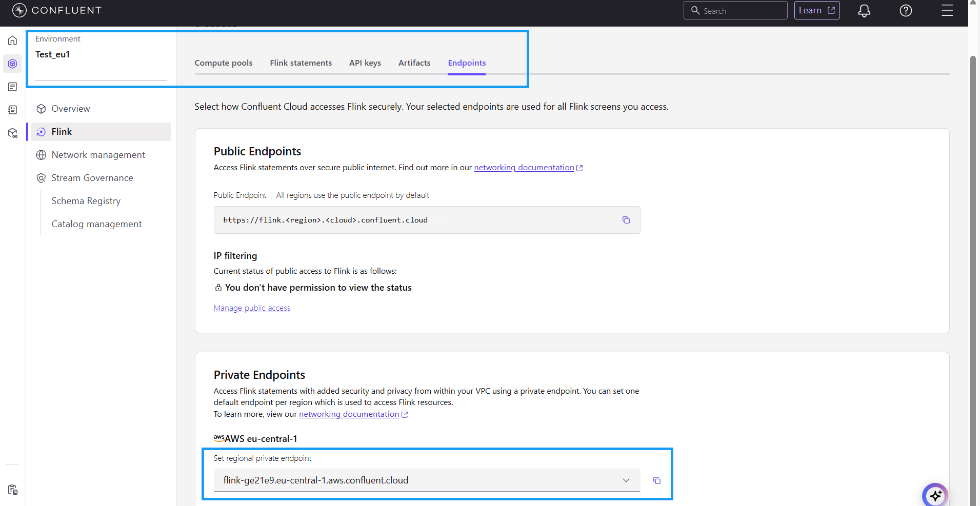Viewport: 980px width, 506px height.
Task: Copy the regional private endpoint value
Action: tap(657, 480)
